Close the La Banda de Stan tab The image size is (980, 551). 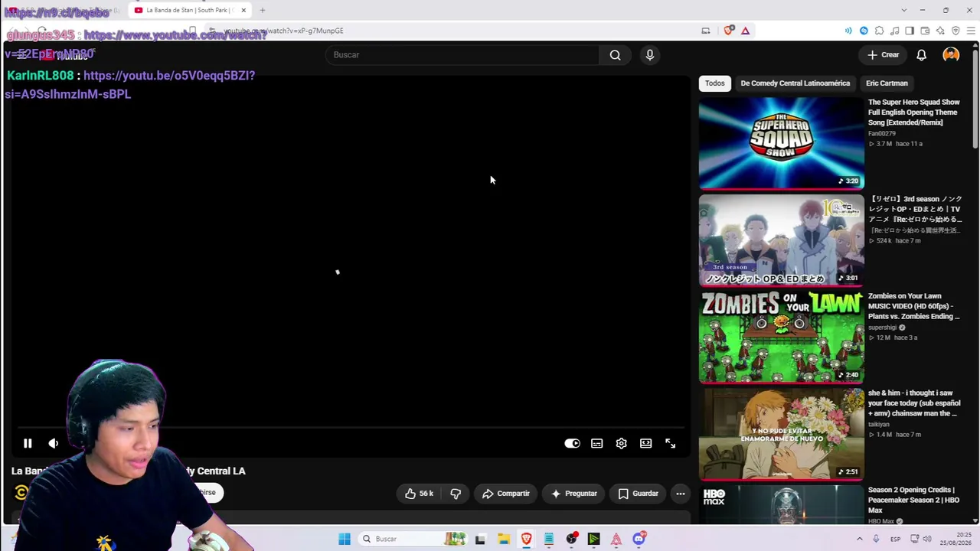243,10
